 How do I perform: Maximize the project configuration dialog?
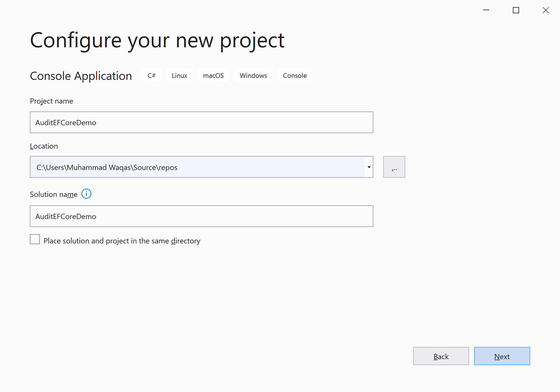pos(516,10)
